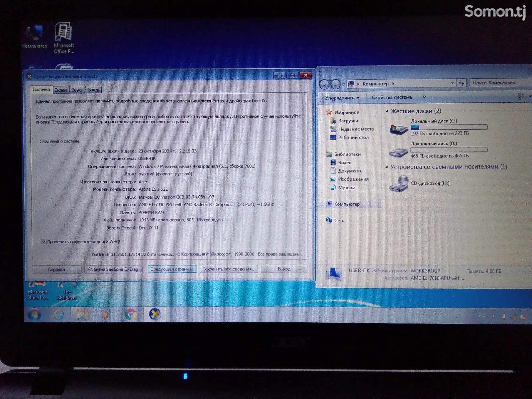Click the C: drive usage bar
The width and height of the screenshot is (532, 399).
coord(449,127)
